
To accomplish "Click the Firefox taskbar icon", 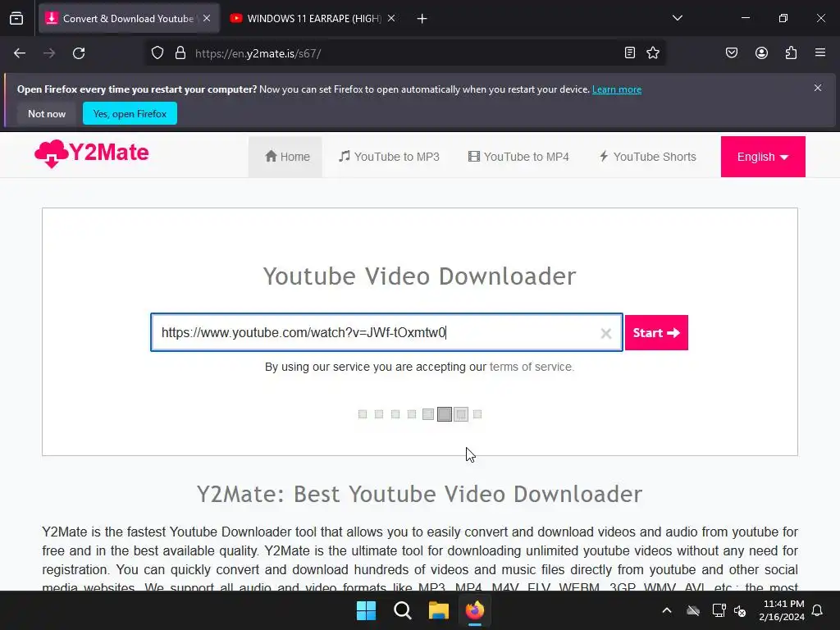I will (x=475, y=610).
